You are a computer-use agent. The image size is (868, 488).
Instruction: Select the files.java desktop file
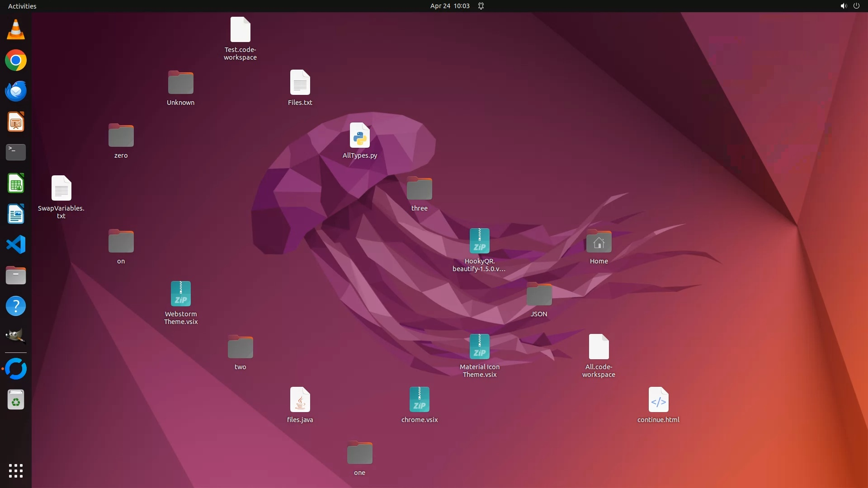[x=300, y=400]
